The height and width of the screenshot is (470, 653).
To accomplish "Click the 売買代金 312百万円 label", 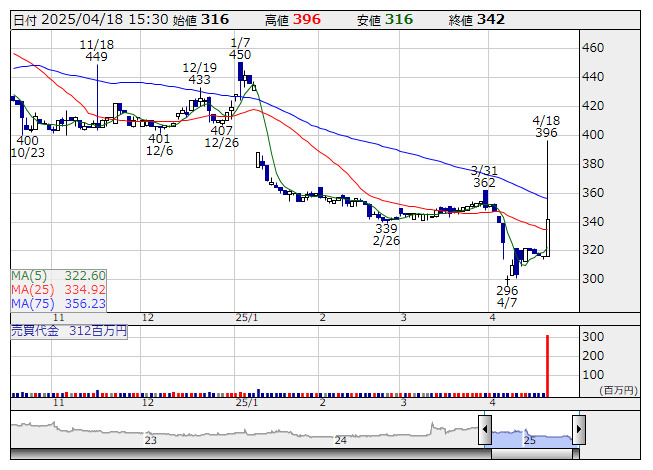I will [69, 331].
